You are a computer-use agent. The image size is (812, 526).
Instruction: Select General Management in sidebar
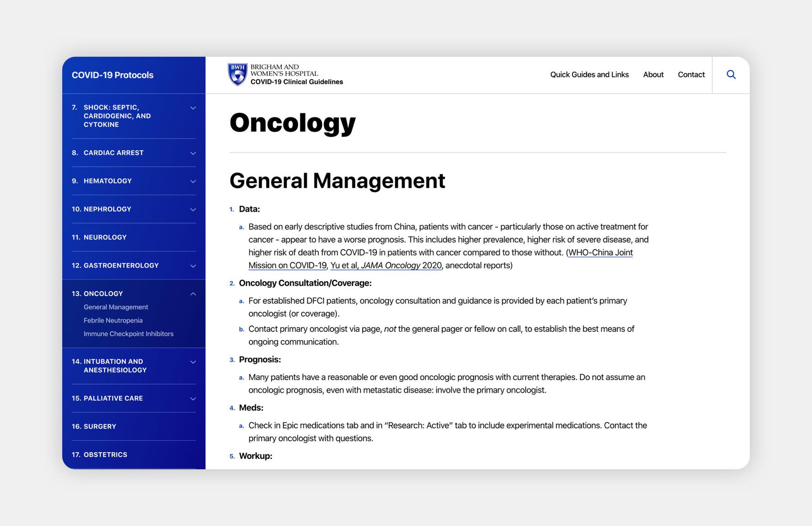click(x=115, y=307)
